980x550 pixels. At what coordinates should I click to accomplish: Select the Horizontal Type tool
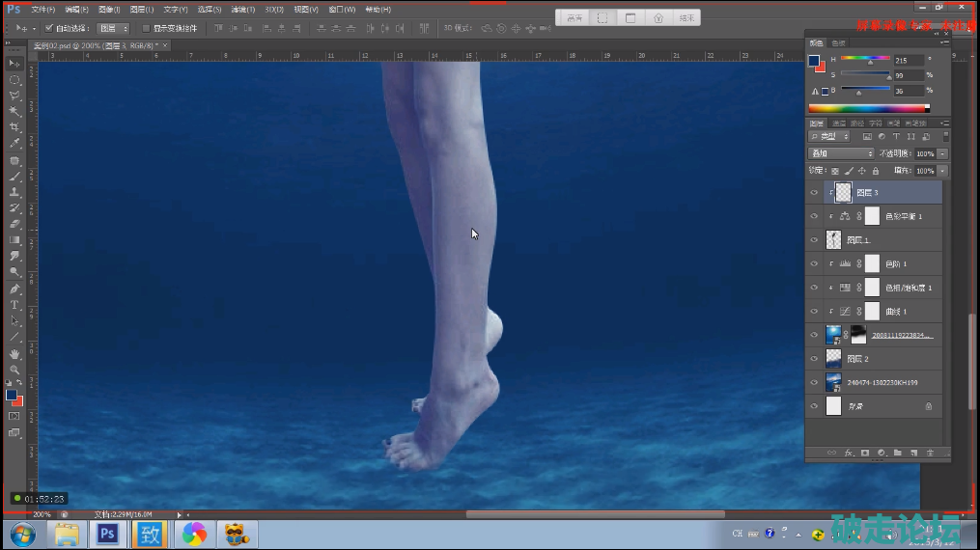pyautogui.click(x=14, y=305)
